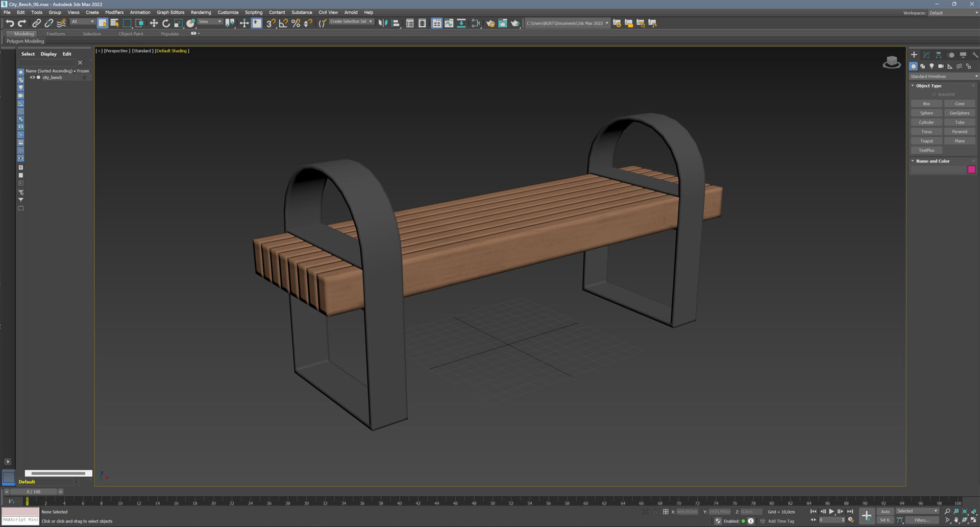Click the Zoom Extents All Selected icon
980x527 pixels.
click(x=974, y=511)
